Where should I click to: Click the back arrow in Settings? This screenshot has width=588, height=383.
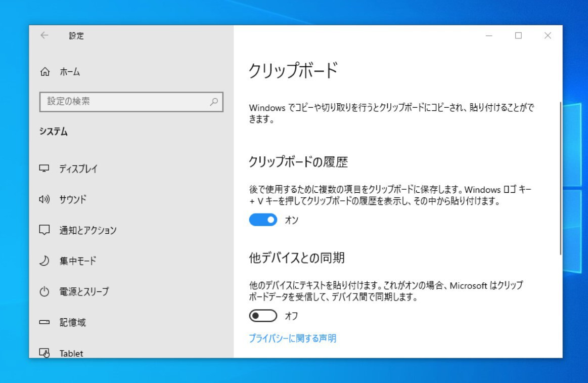[44, 35]
